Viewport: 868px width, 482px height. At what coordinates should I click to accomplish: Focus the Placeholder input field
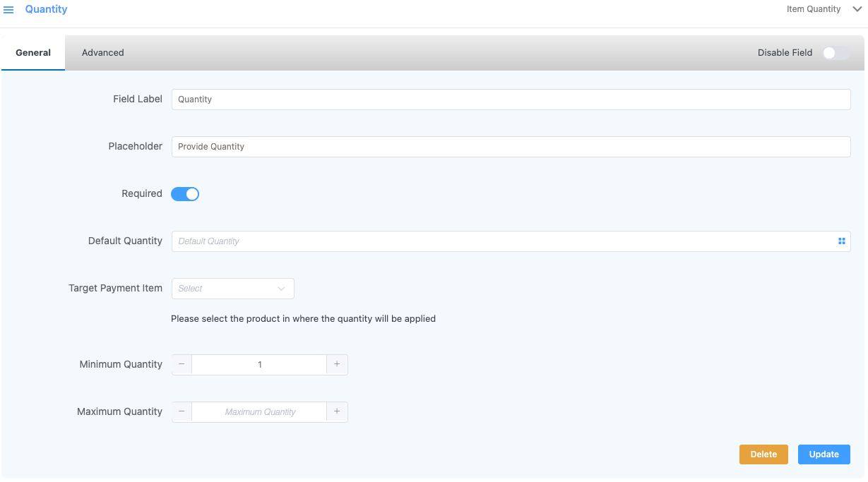[511, 147]
